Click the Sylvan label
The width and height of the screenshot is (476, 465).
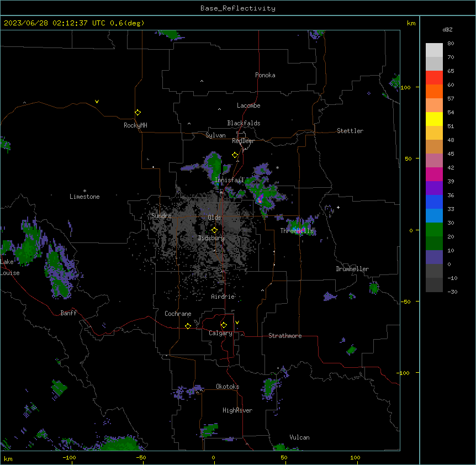tap(215, 135)
